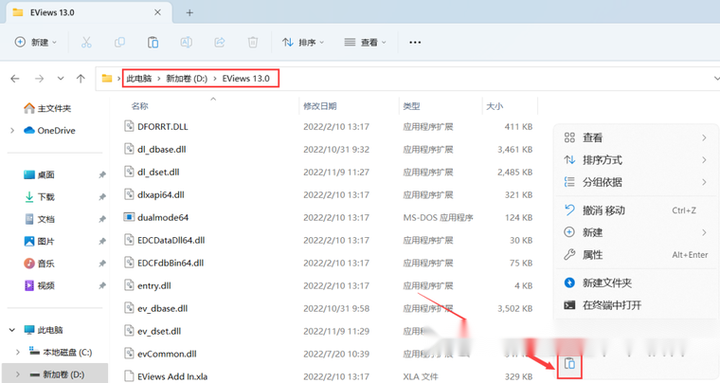Select the 图片 sidebar item
This screenshot has width=720, height=383.
[46, 241]
